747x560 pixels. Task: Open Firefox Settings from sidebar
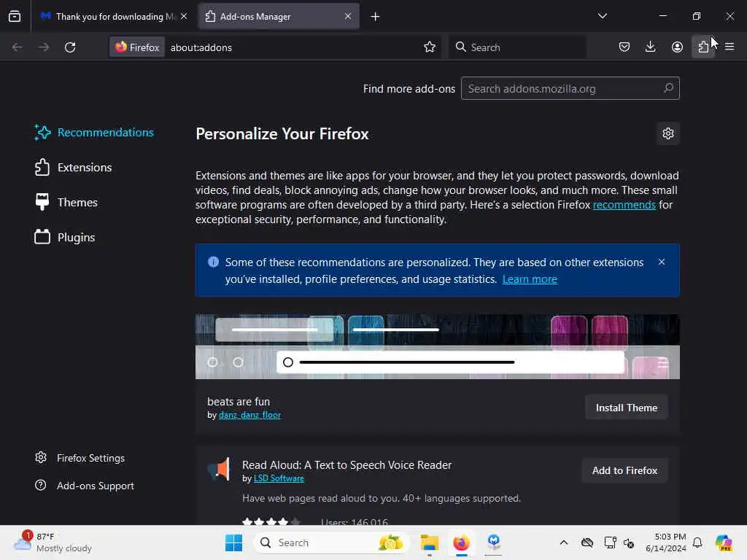click(x=80, y=458)
